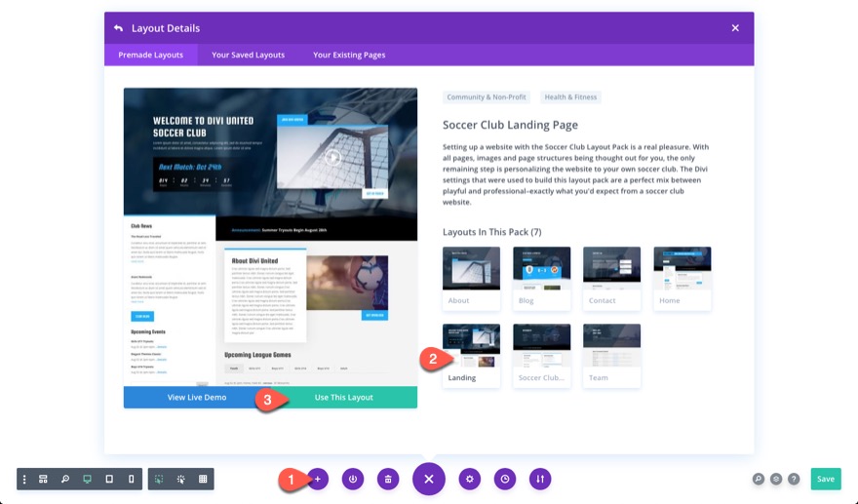Enable hover interaction mode icon
The width and height of the screenshot is (858, 504).
[x=159, y=479]
